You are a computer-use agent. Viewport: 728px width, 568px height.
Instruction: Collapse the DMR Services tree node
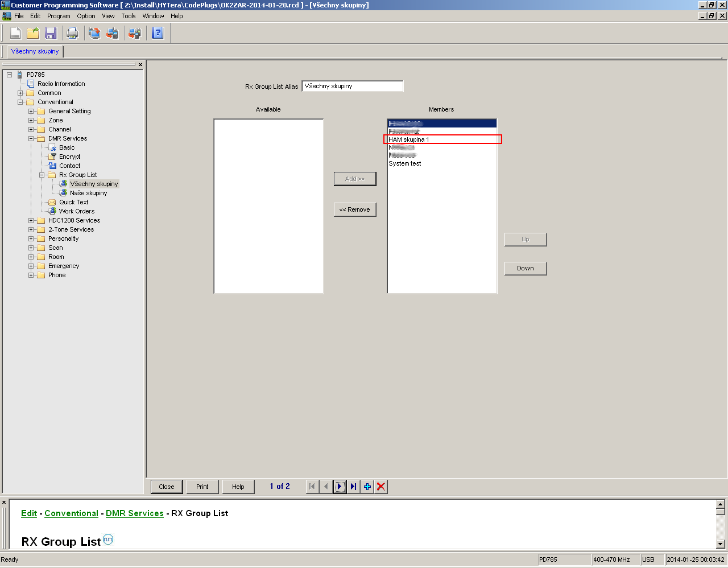(31, 139)
